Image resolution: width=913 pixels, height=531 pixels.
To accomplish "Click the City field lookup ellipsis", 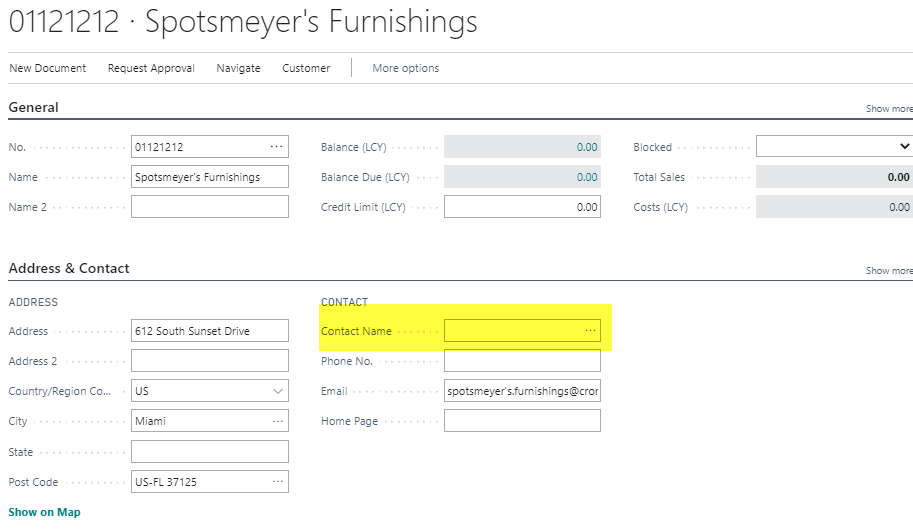I will pos(278,421).
